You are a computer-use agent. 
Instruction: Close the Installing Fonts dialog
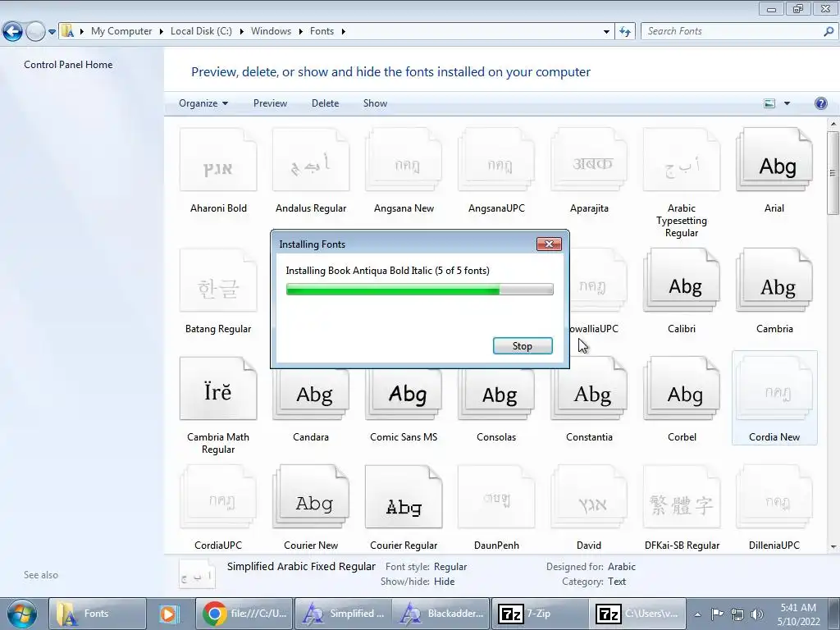pos(549,244)
